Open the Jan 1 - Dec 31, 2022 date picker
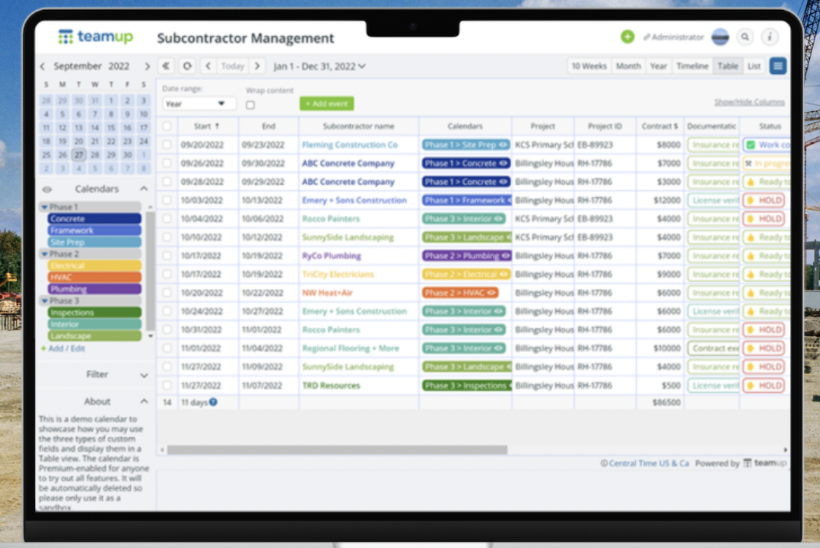 pos(320,66)
